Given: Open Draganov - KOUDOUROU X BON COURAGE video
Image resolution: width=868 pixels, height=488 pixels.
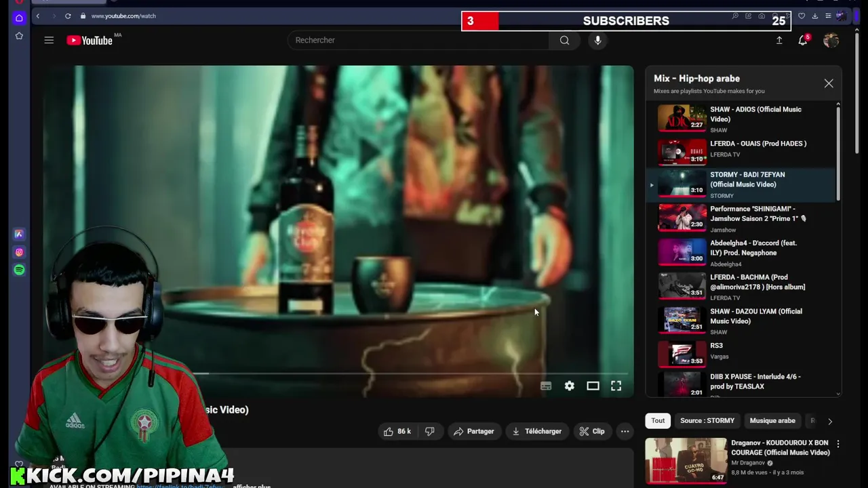Looking at the screenshot, I should [x=780, y=447].
